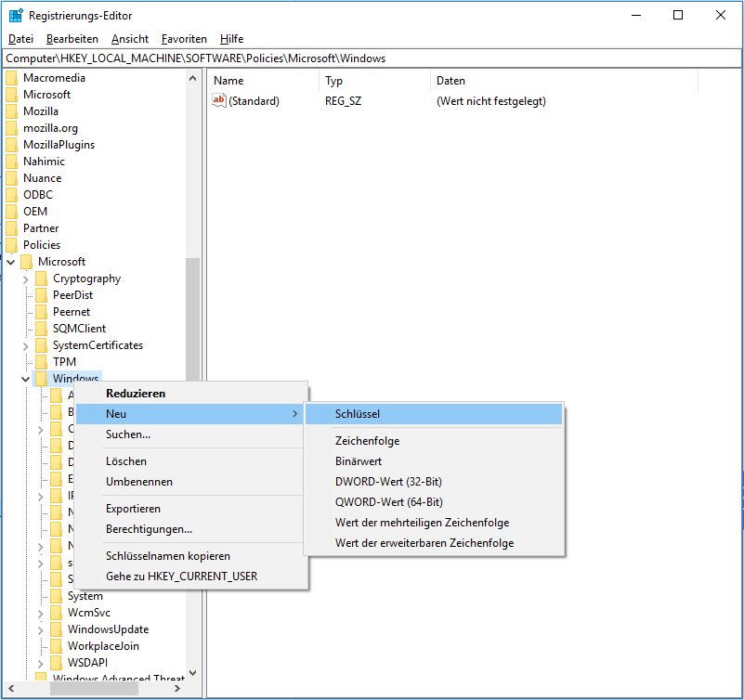Viewport: 744px width, 700px height.
Task: Select the ODBC folder icon
Action: pos(11,195)
